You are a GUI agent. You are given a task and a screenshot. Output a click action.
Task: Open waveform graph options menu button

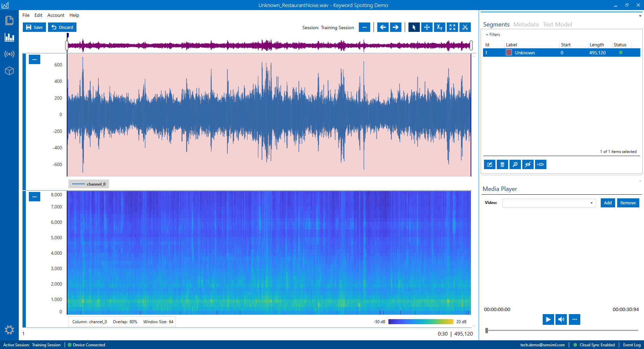(x=35, y=59)
